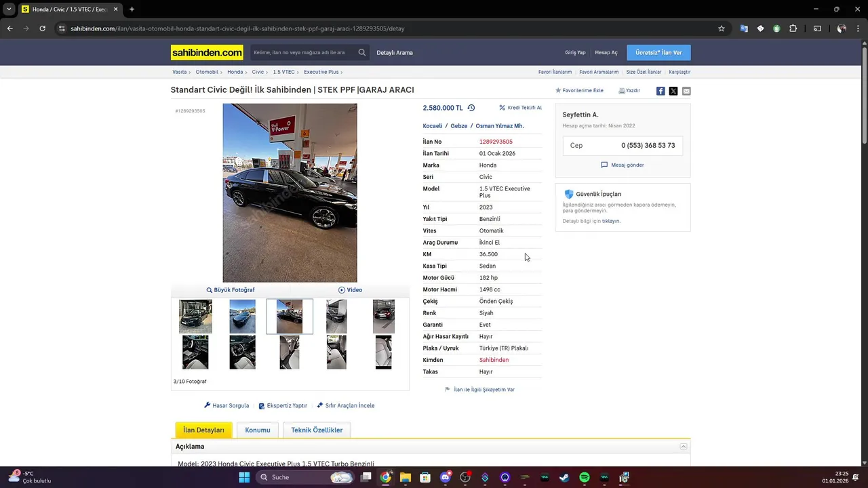
Task: Click the search magnifier icon in header
Action: click(362, 52)
